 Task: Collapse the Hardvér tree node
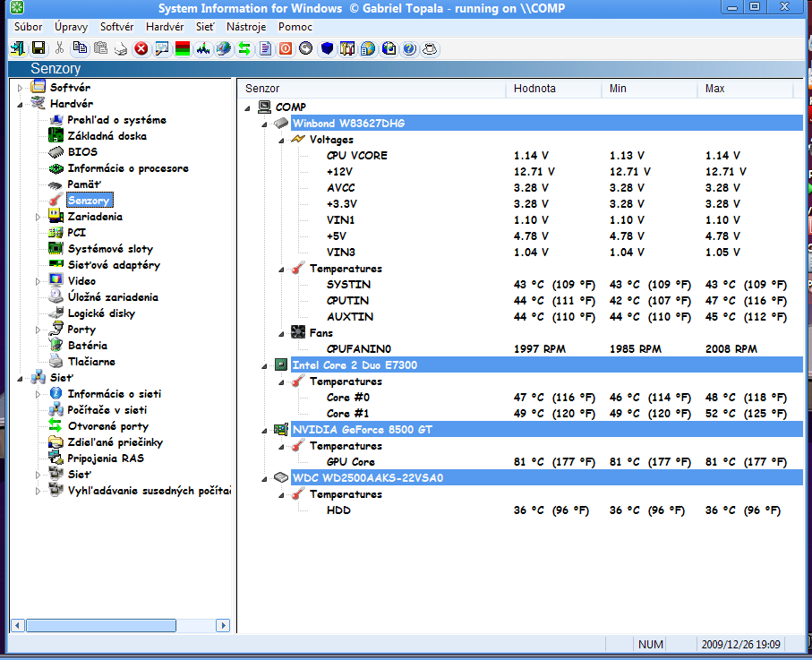(x=20, y=104)
